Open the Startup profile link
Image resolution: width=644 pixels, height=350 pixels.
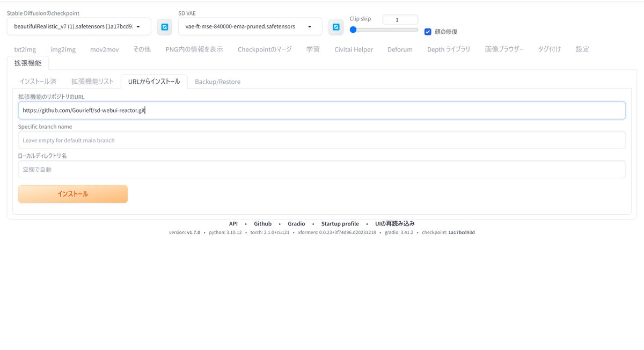coord(340,224)
